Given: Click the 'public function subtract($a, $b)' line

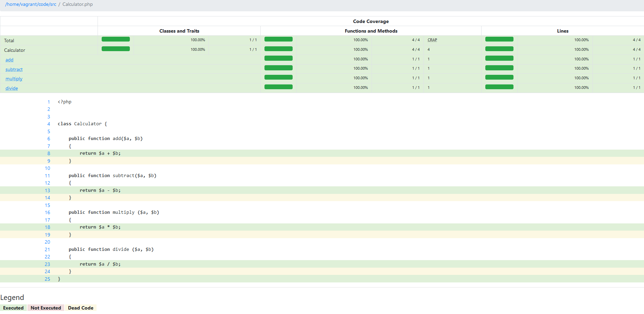Looking at the screenshot, I should pos(113,176).
